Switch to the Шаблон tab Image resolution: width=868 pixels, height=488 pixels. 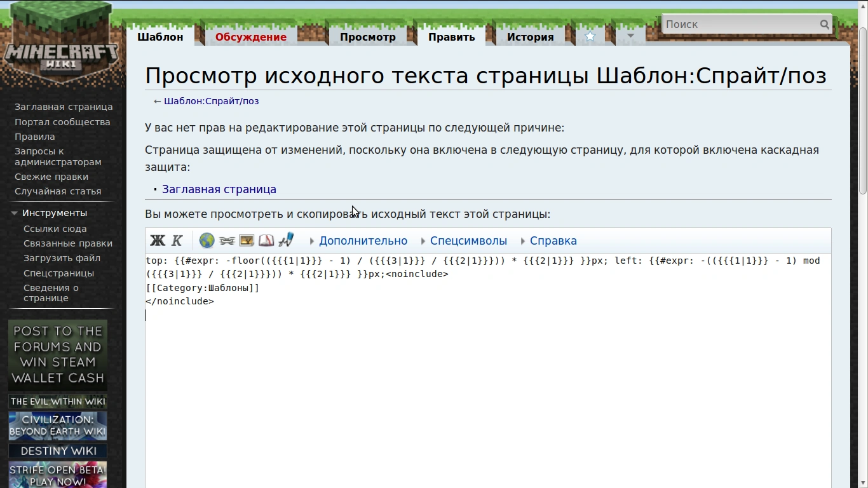pyautogui.click(x=160, y=37)
